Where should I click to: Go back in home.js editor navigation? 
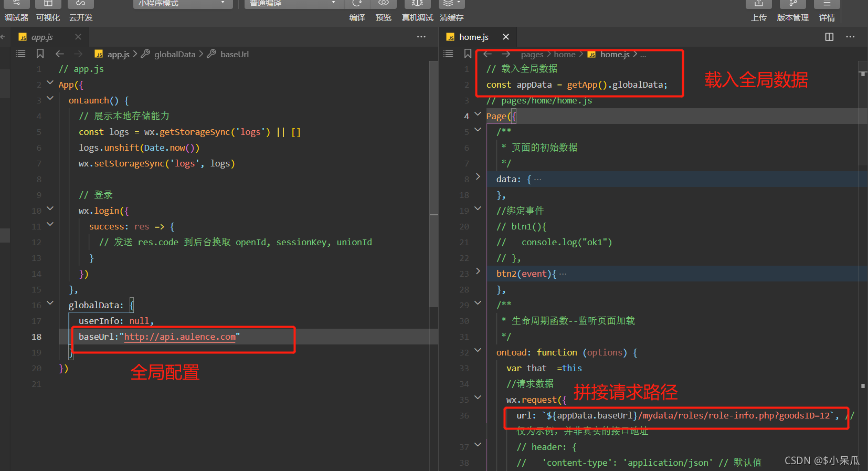tap(488, 54)
